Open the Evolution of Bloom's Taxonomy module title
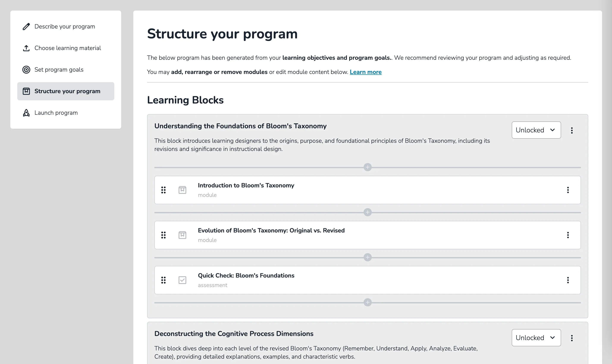The image size is (612, 364). coord(271,231)
